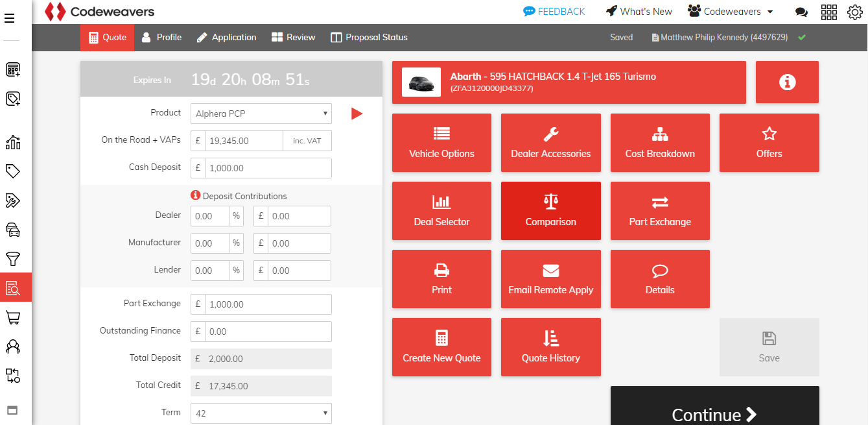Open the car icon in the sidebar
Image resolution: width=868 pixels, height=425 pixels.
click(x=13, y=230)
